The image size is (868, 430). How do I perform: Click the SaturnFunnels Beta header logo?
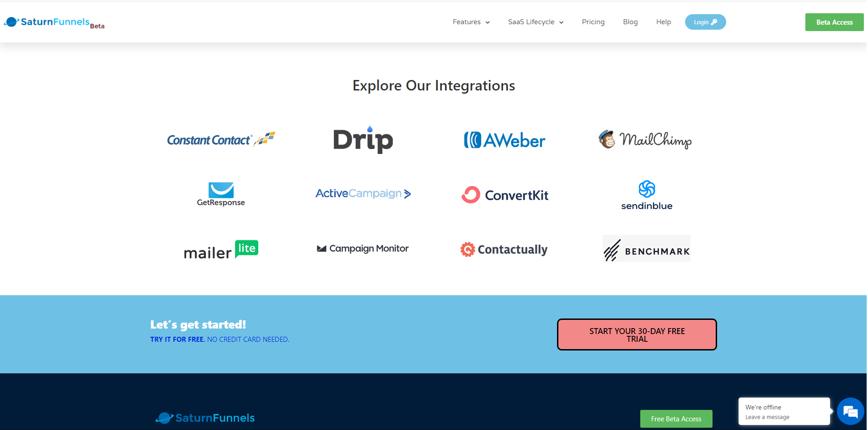(54, 22)
